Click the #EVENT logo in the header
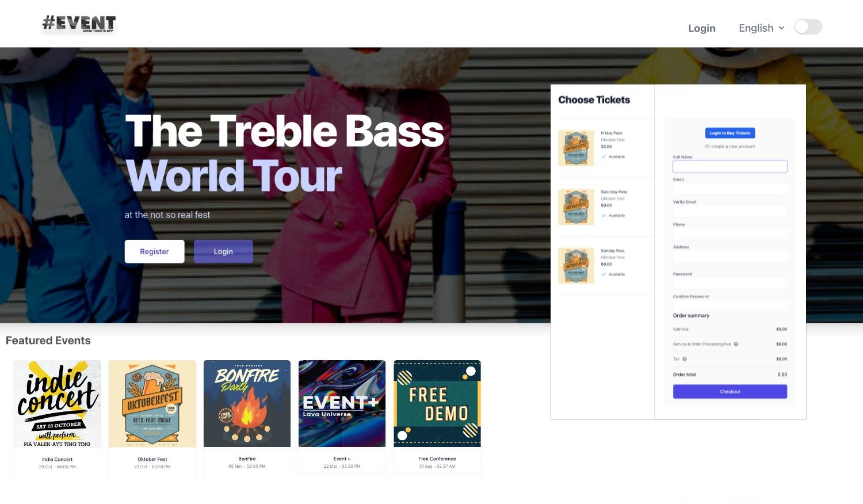Image resolution: width=863 pixels, height=504 pixels. coord(79,24)
